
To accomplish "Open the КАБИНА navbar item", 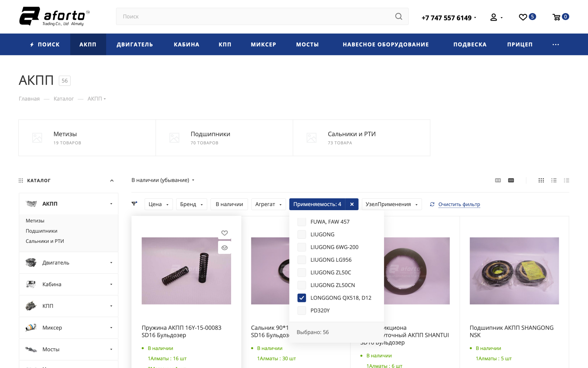I will pos(186,44).
